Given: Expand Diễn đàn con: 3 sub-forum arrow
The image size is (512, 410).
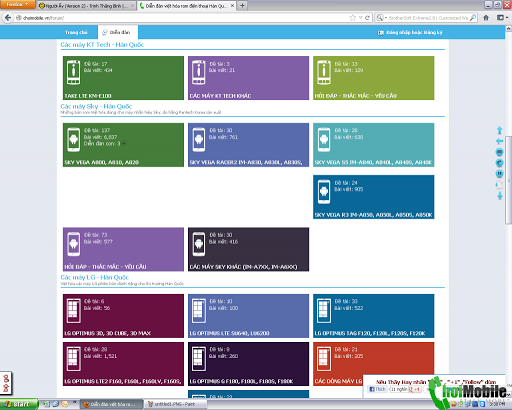Looking at the screenshot, I should pyautogui.click(x=124, y=144).
